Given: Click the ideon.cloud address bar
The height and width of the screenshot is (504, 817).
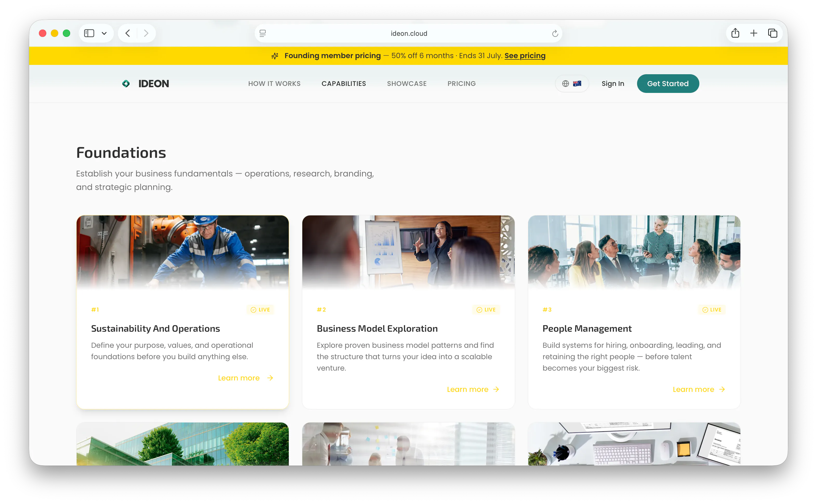Looking at the screenshot, I should [x=409, y=33].
